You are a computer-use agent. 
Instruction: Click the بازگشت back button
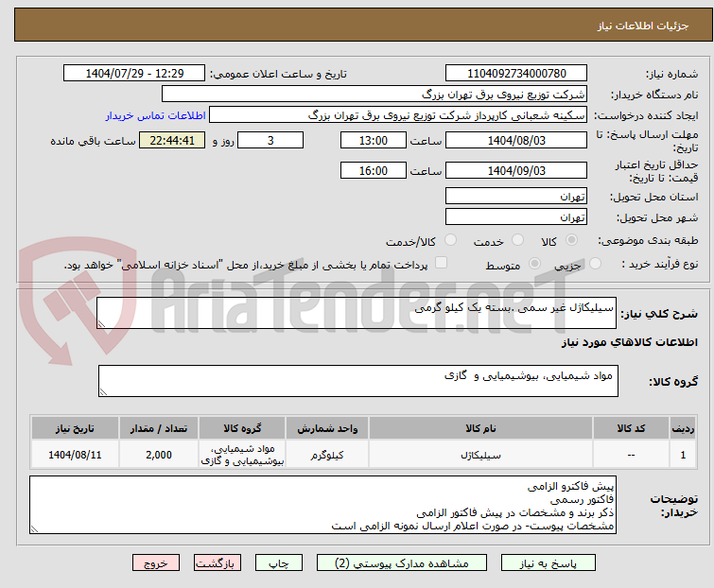pyautogui.click(x=217, y=563)
